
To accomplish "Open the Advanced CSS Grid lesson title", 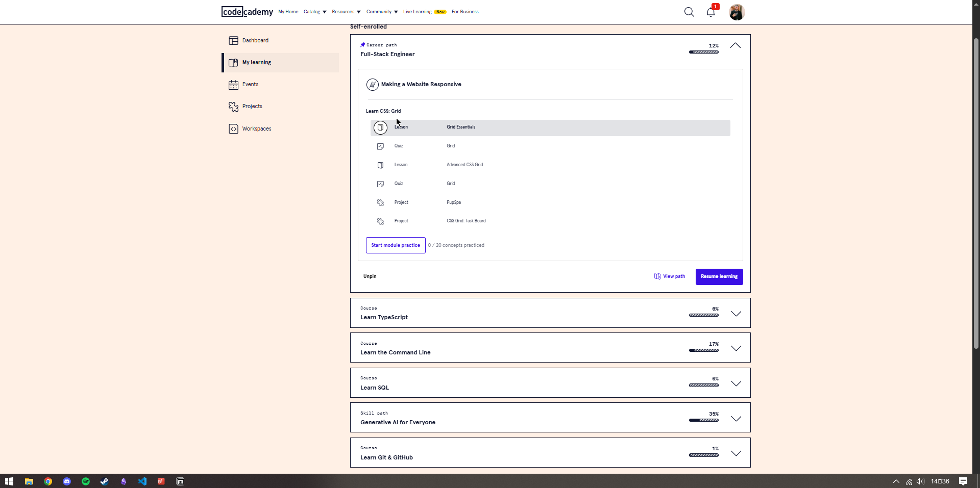I will coord(464,165).
